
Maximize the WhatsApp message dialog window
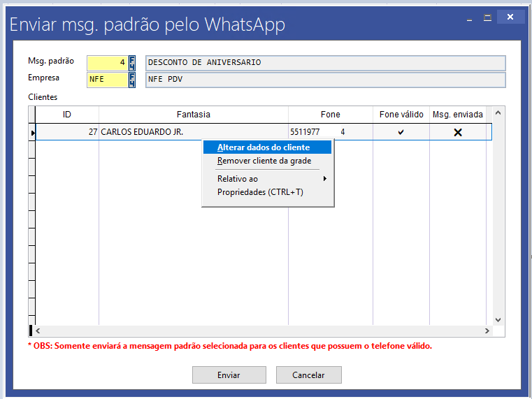[x=488, y=17]
